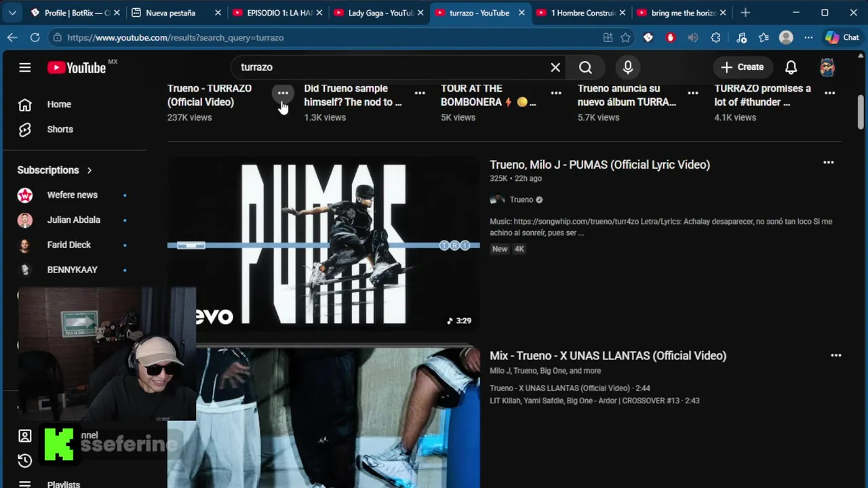
Task: Open Wefere news subscription
Action: tap(73, 195)
